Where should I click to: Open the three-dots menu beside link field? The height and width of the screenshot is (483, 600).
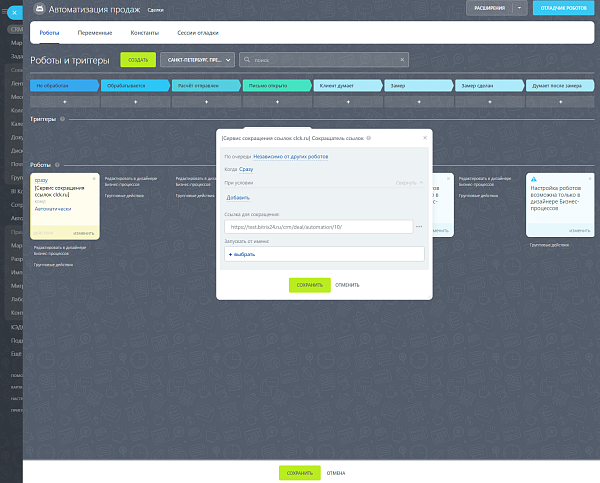pos(419,227)
